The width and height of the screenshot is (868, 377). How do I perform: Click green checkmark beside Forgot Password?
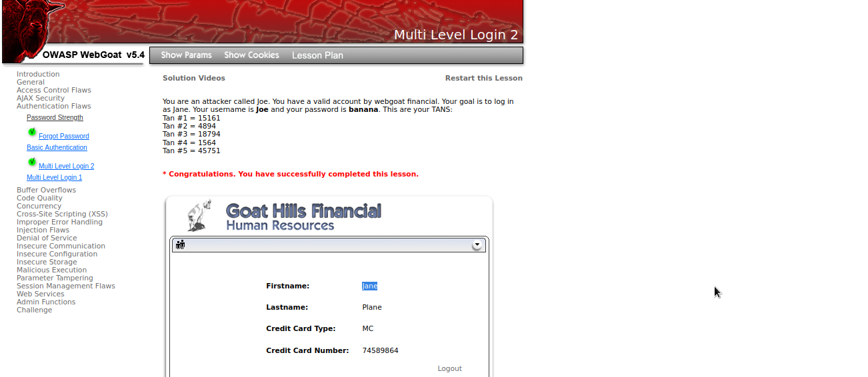[32, 132]
